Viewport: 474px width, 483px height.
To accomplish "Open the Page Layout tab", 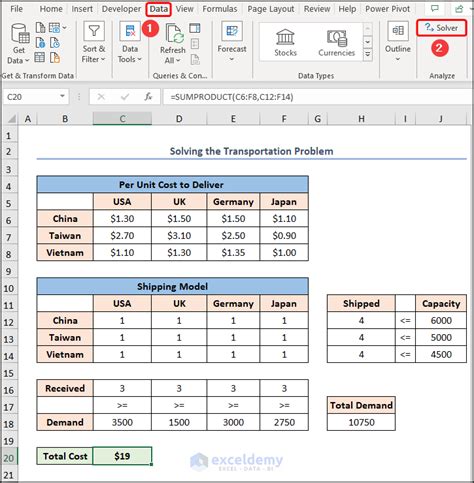I will (271, 9).
